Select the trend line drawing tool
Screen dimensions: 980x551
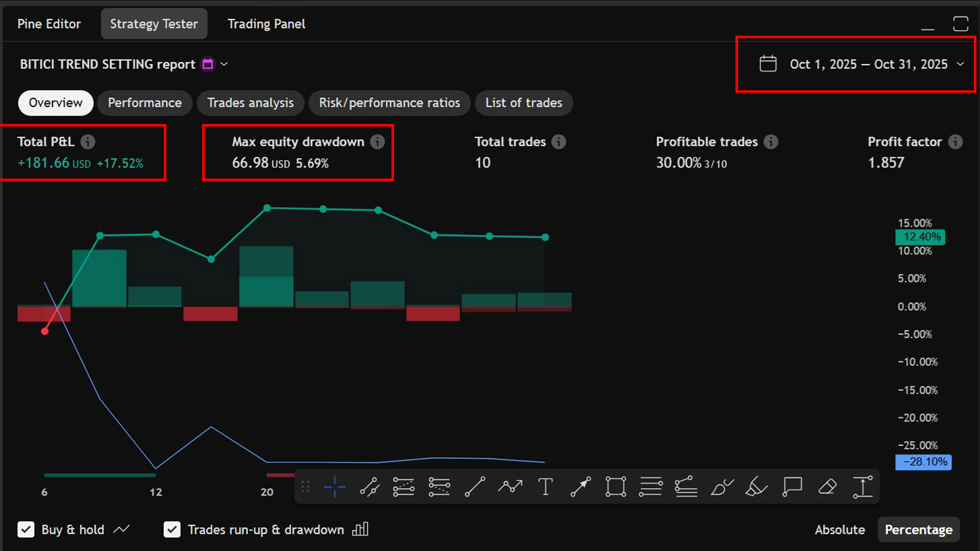point(474,487)
